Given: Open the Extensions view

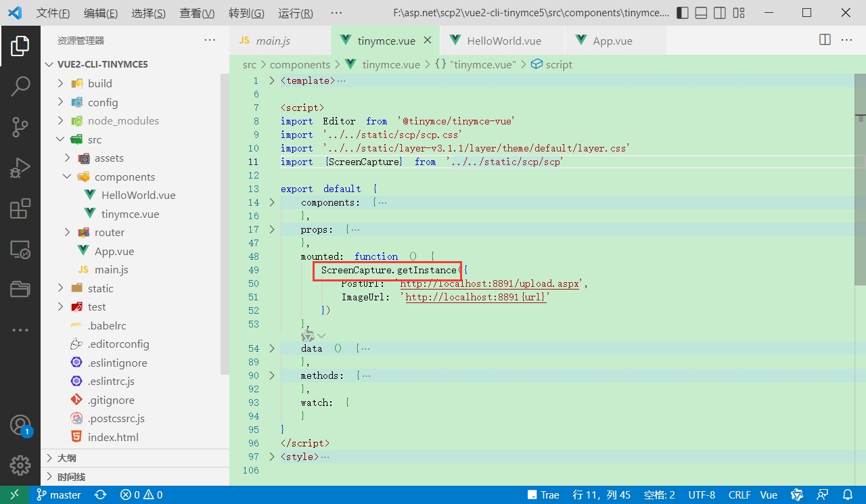Looking at the screenshot, I should point(20,208).
